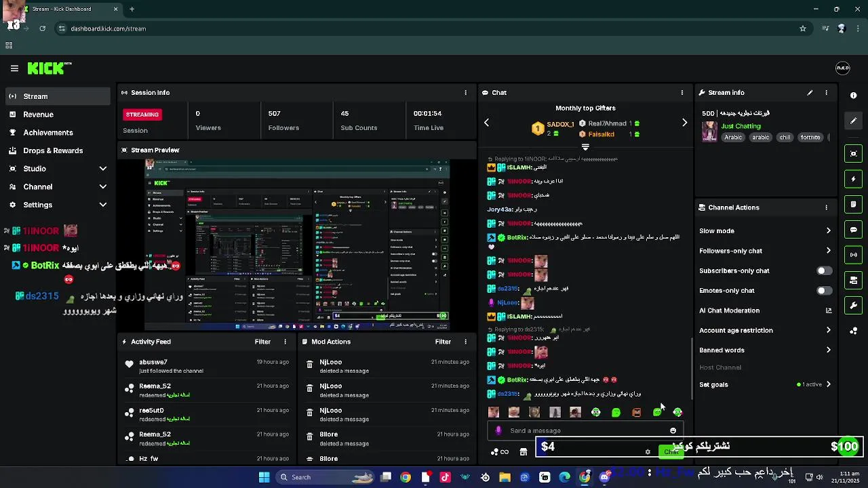This screenshot has height=488, width=868.
Task: Click the Just Chatting category thumbnail
Action: pyautogui.click(x=709, y=131)
